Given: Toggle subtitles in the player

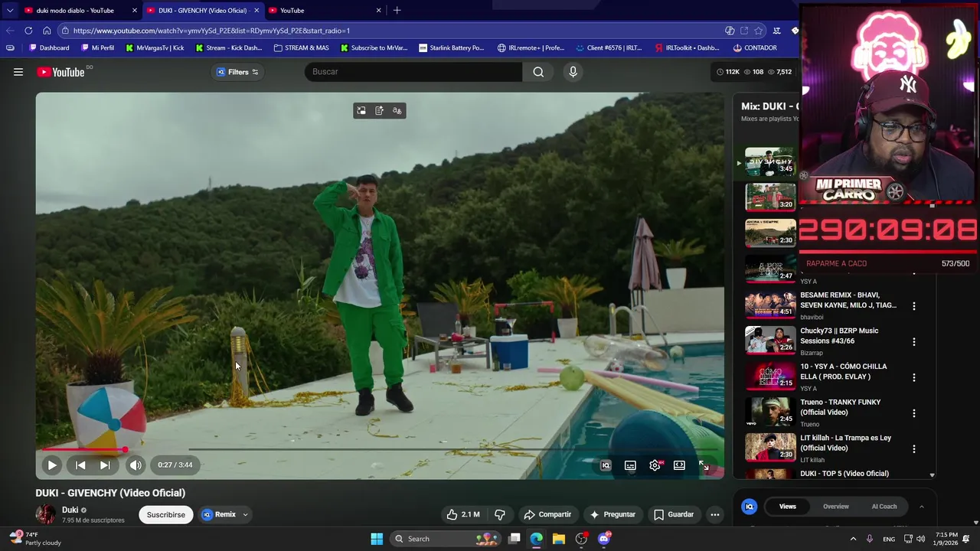Looking at the screenshot, I should [630, 465].
